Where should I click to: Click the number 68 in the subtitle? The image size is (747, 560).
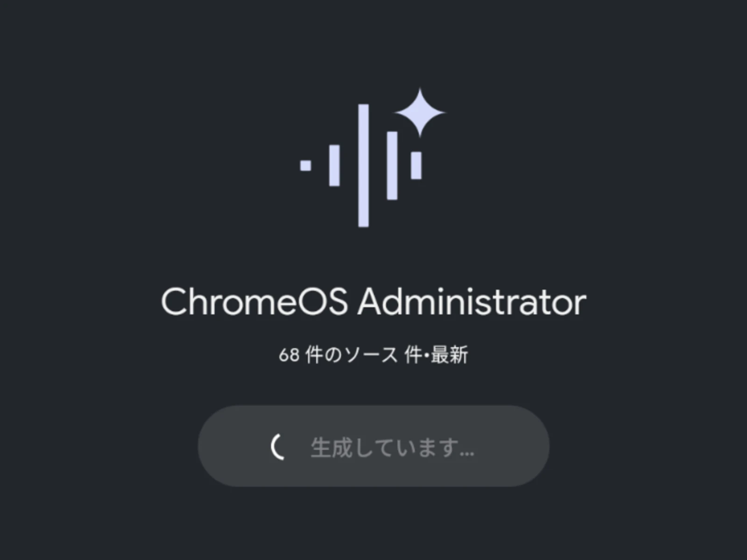[x=289, y=356]
